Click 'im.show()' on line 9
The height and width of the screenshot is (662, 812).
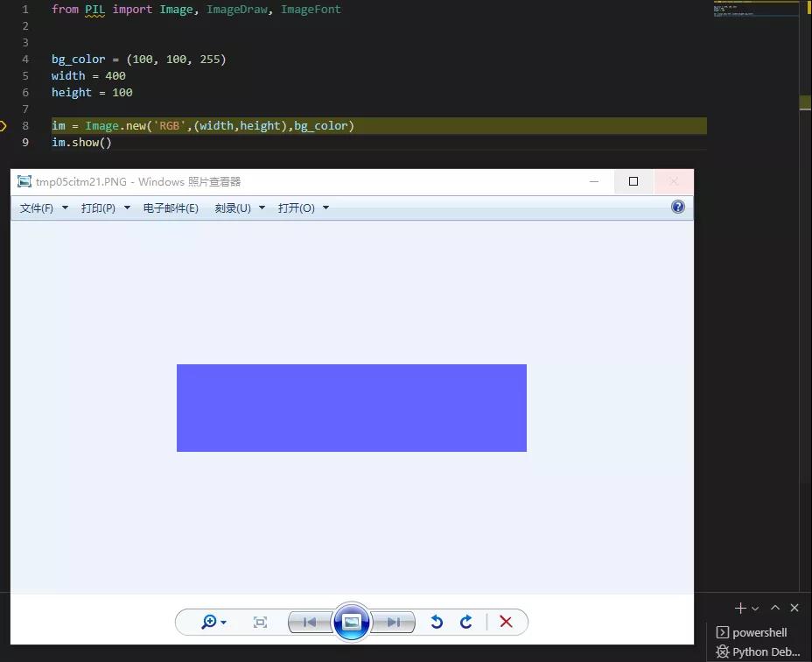coord(81,143)
